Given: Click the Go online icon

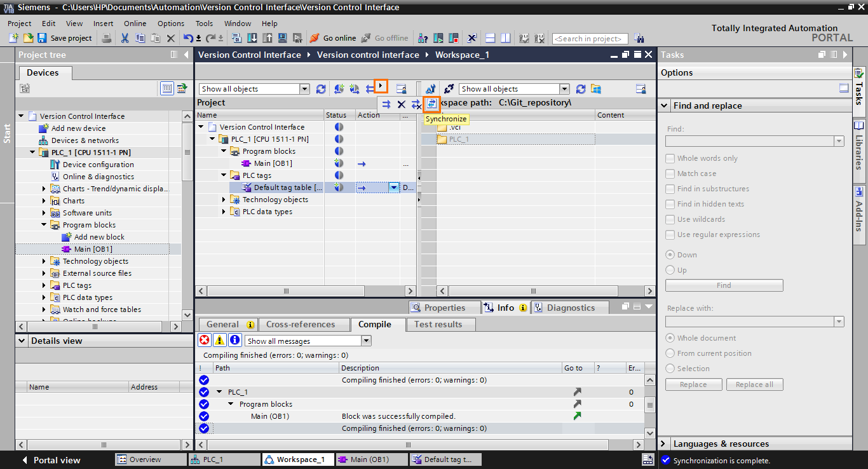Looking at the screenshot, I should (x=314, y=38).
